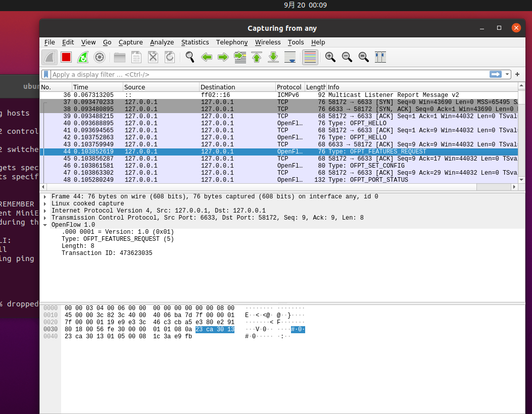Viewport: 532px width, 414px height.
Task: Expand Transmission Control Protocol section
Action: coord(45,218)
